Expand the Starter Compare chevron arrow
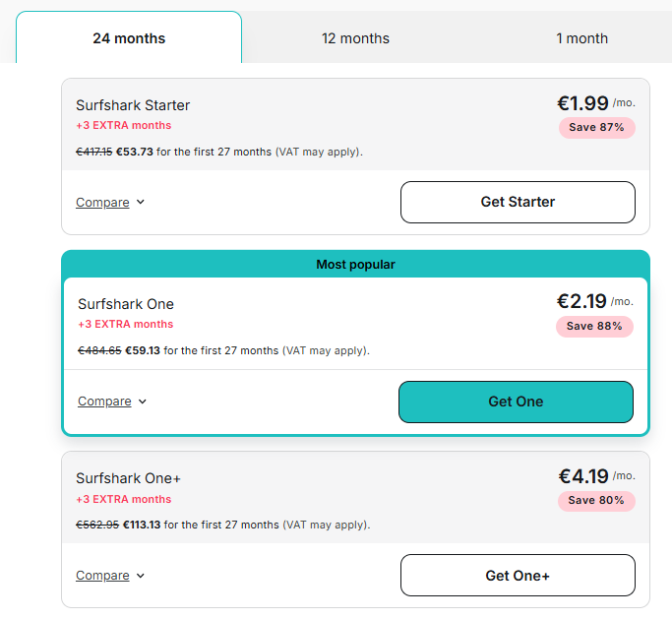The width and height of the screenshot is (672, 619). click(x=141, y=203)
